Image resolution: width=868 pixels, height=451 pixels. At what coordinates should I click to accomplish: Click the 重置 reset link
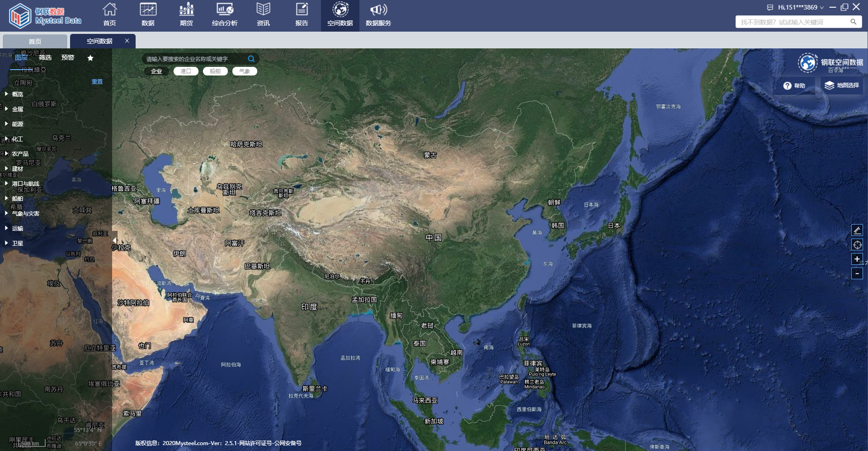pos(97,82)
